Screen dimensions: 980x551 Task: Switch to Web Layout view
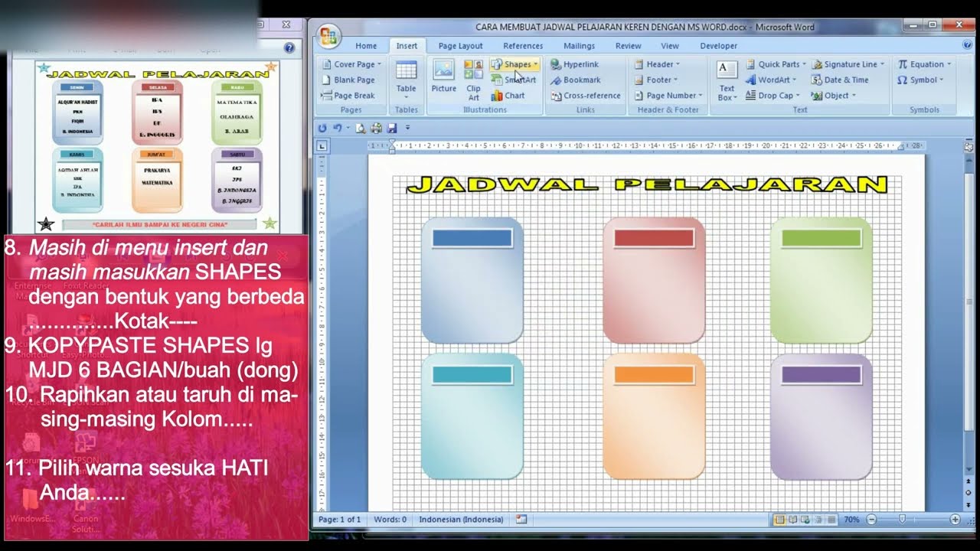pyautogui.click(x=805, y=520)
